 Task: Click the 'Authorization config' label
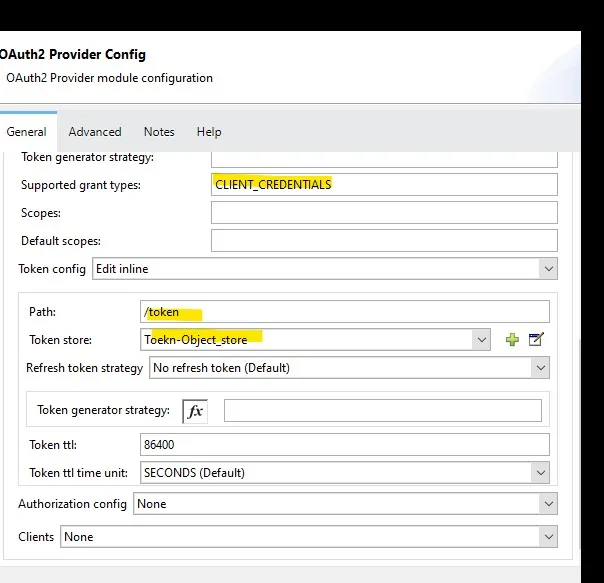[72, 504]
